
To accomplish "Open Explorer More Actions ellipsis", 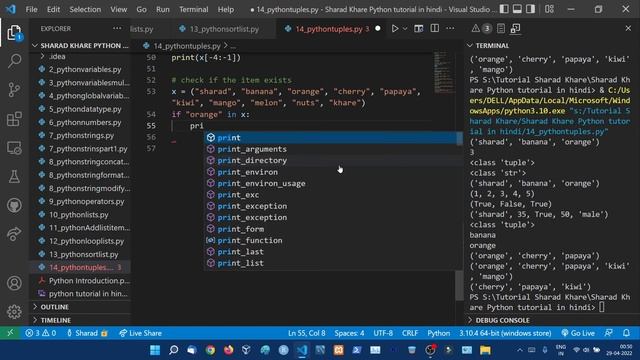I will coord(117,28).
